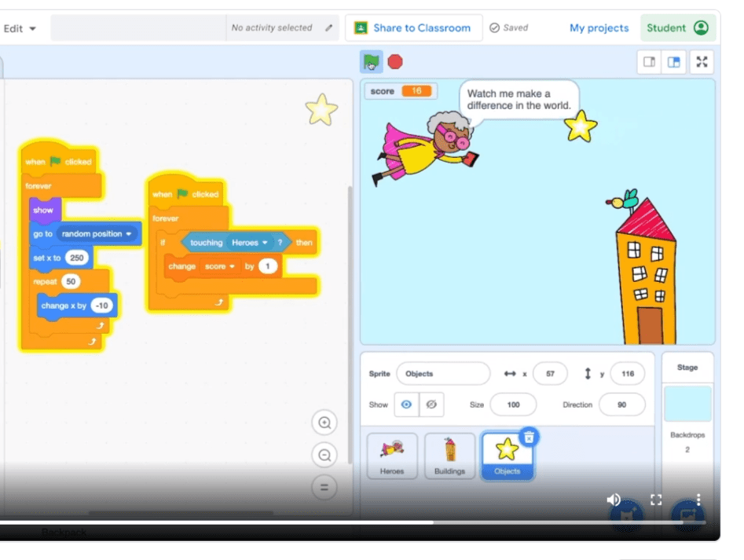The image size is (744, 560).
Task: Select the Buildings sprite thumbnail
Action: point(449,456)
